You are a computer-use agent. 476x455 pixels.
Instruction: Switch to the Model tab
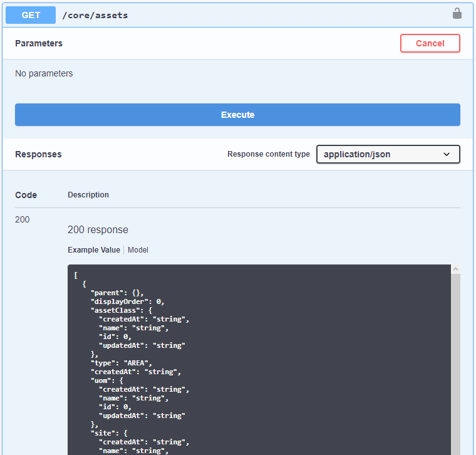[138, 250]
